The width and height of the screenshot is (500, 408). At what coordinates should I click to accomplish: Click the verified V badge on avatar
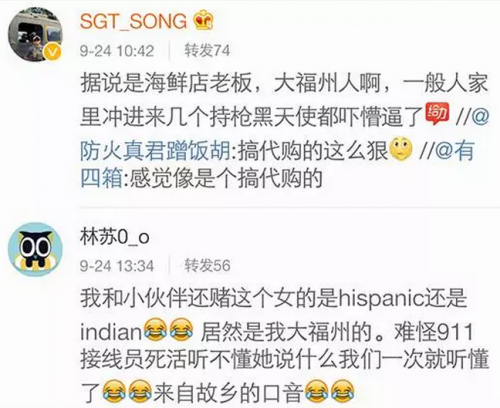coord(54,52)
